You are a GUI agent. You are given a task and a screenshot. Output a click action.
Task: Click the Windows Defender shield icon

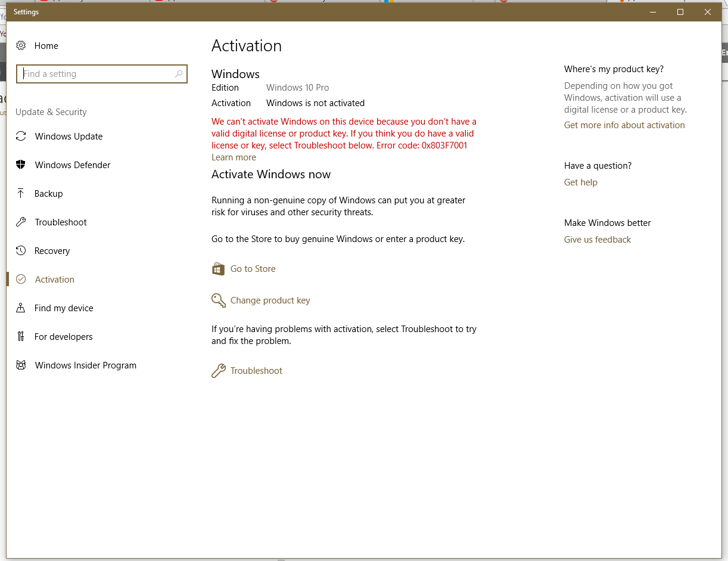coord(21,165)
